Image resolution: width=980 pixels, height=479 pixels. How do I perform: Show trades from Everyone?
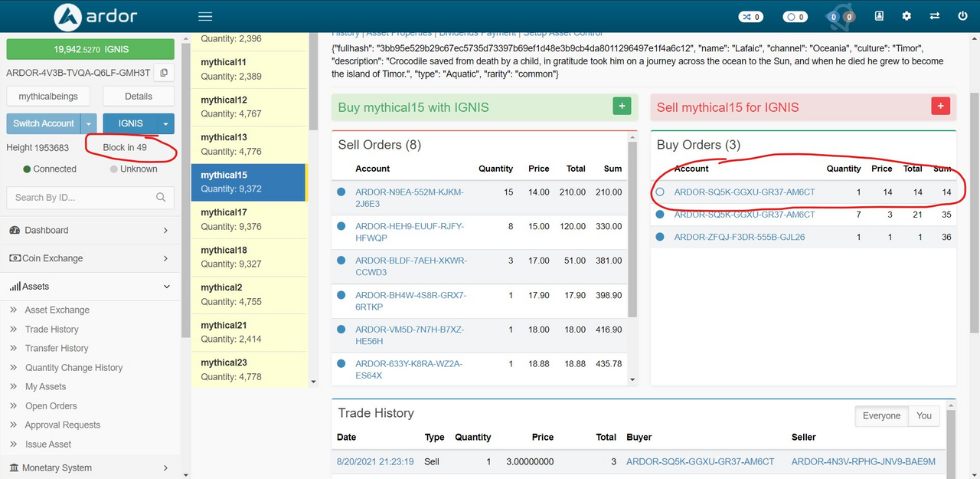coord(881,415)
